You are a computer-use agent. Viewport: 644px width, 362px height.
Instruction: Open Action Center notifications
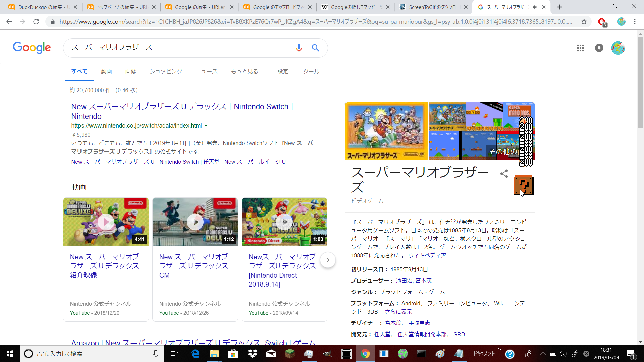(631, 354)
